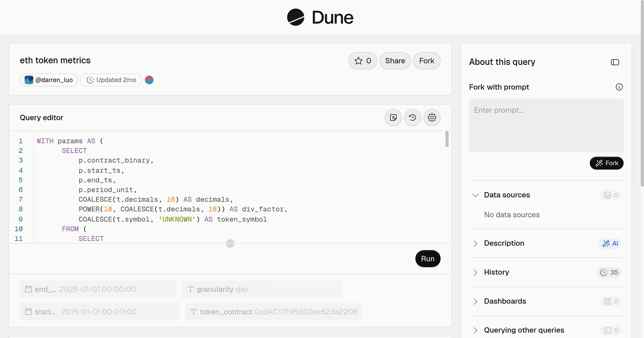Click the Dashboards count badge
Viewport: 644px width, 338px height.
(611, 301)
